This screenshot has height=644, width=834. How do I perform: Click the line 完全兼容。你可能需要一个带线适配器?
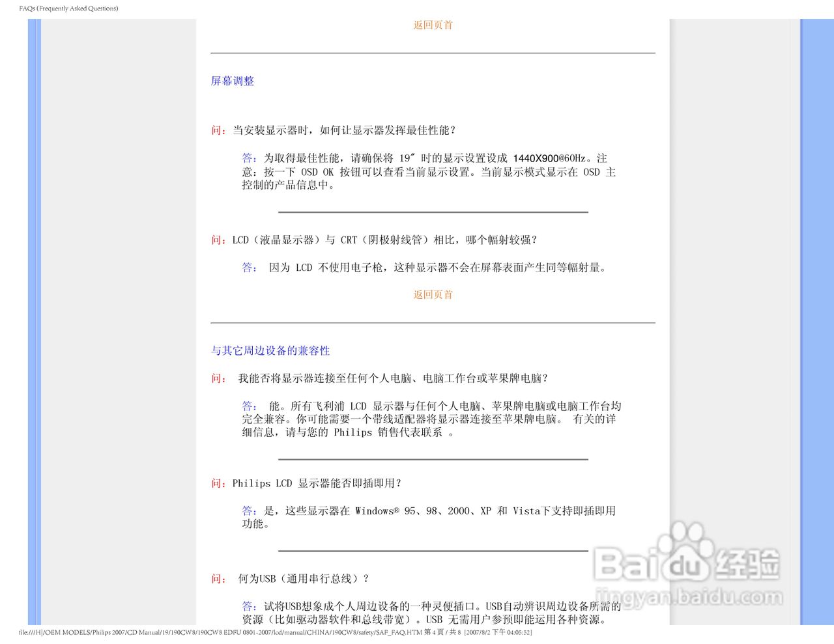(429, 419)
